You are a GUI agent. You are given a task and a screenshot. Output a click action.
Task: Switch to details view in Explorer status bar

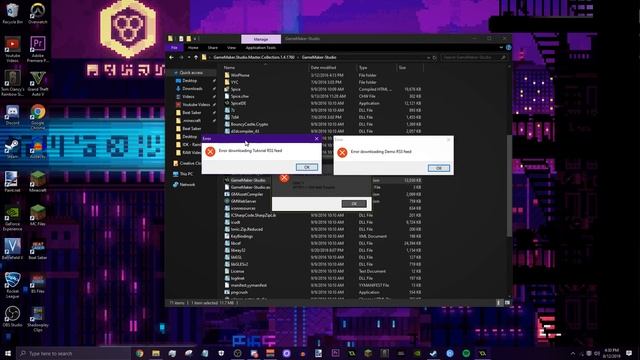(x=499, y=303)
